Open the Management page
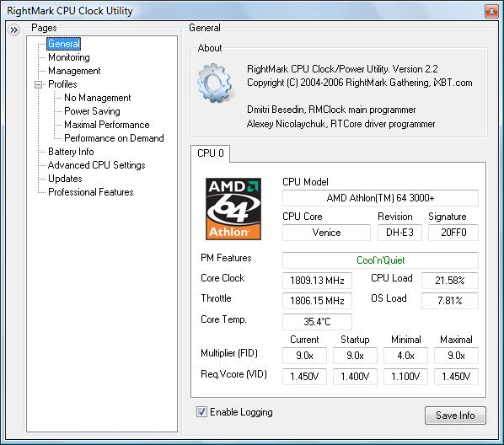Screen dimensions: 504x445 pyautogui.click(x=74, y=71)
